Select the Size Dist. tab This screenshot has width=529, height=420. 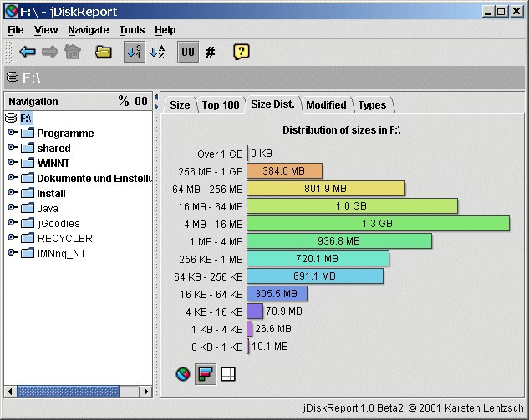[x=272, y=104]
